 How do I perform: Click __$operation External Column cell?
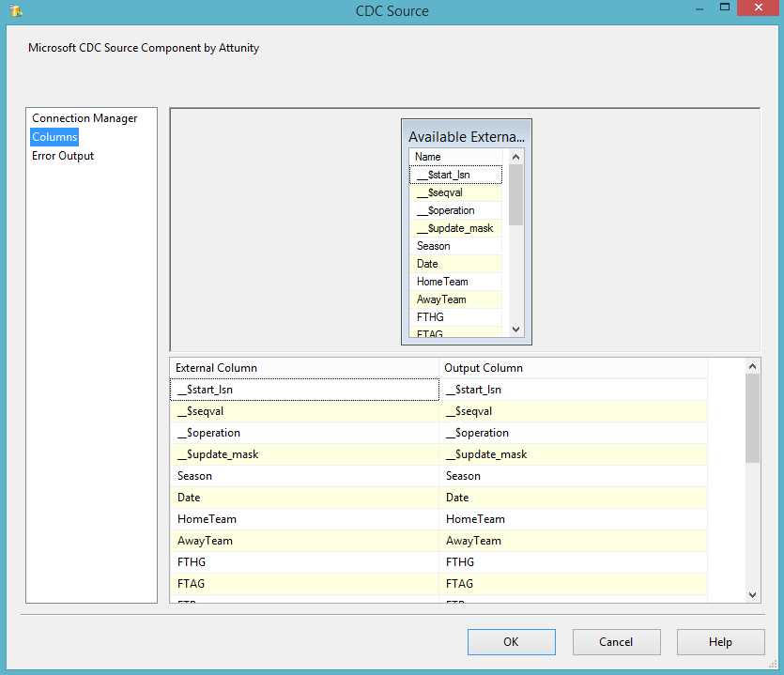304,433
